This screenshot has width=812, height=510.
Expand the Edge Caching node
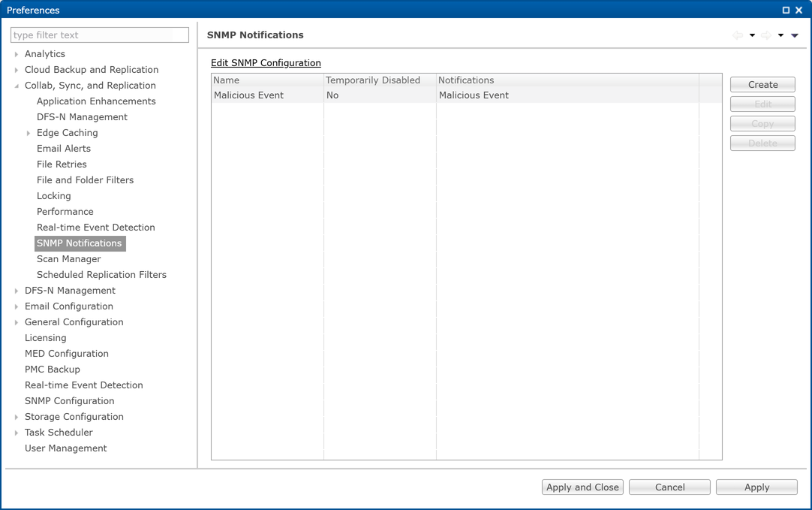click(29, 133)
